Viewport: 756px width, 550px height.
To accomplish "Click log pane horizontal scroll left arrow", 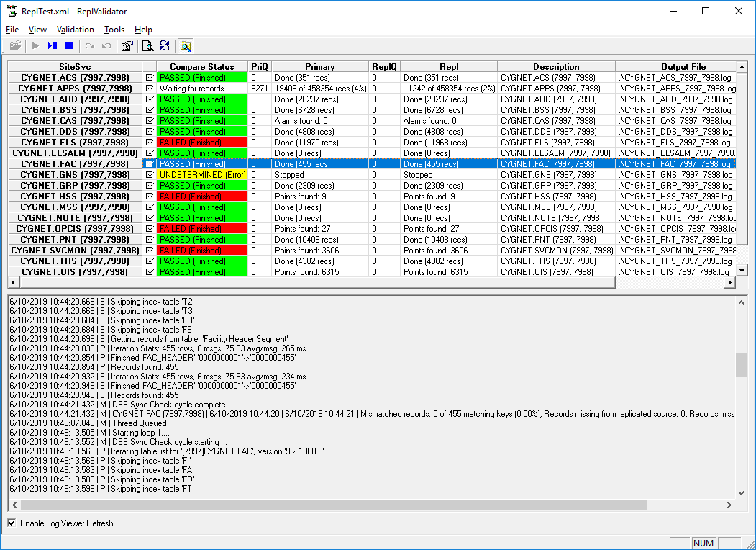I will pos(14,505).
